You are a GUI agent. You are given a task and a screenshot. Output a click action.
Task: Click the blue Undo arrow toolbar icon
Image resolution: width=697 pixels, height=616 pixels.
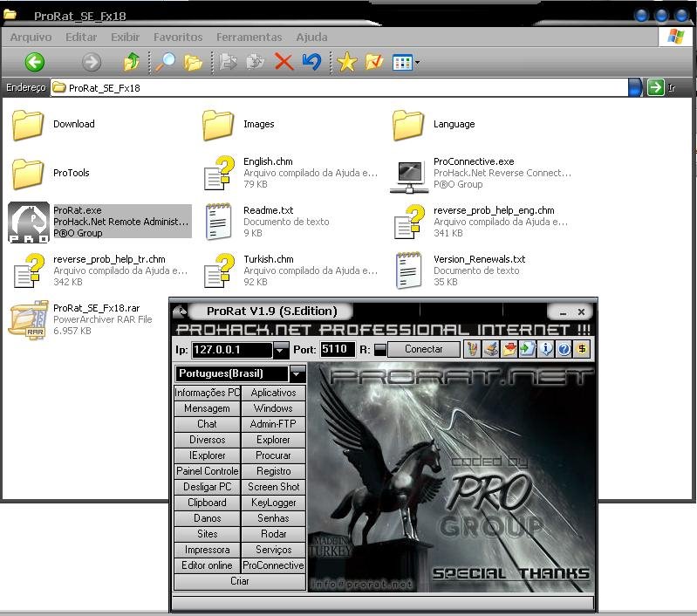pyautogui.click(x=311, y=62)
